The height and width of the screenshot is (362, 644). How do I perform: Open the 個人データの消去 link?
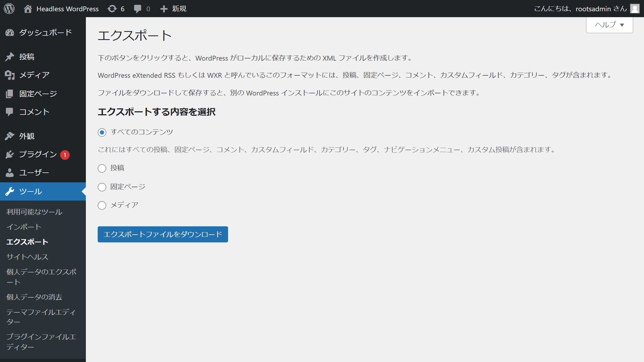pyautogui.click(x=34, y=297)
